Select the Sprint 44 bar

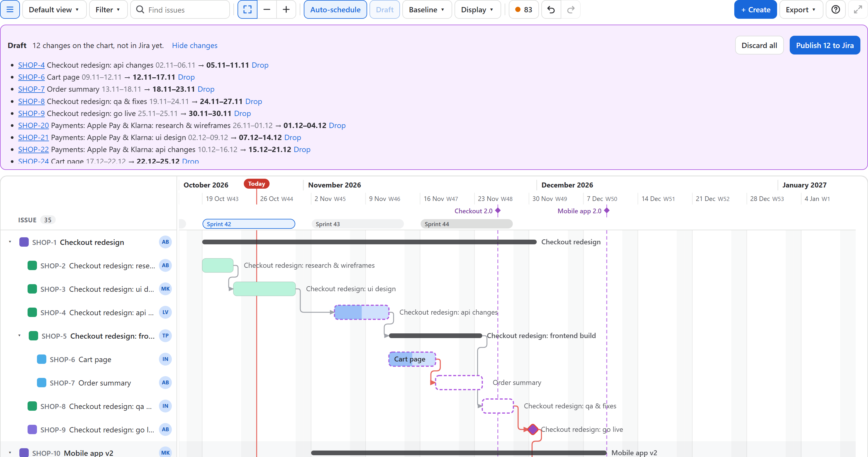coord(466,224)
